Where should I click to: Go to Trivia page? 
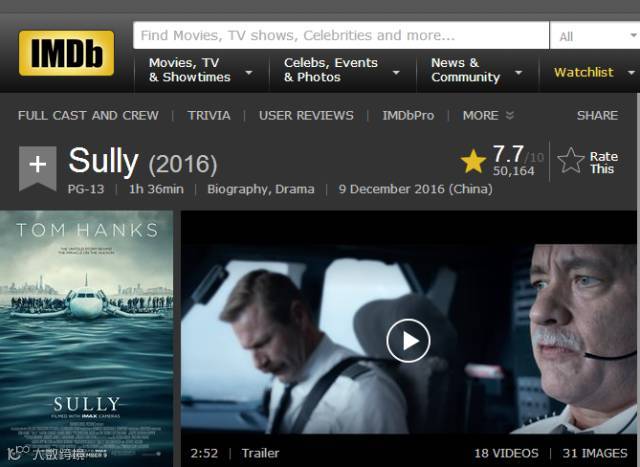[209, 116]
